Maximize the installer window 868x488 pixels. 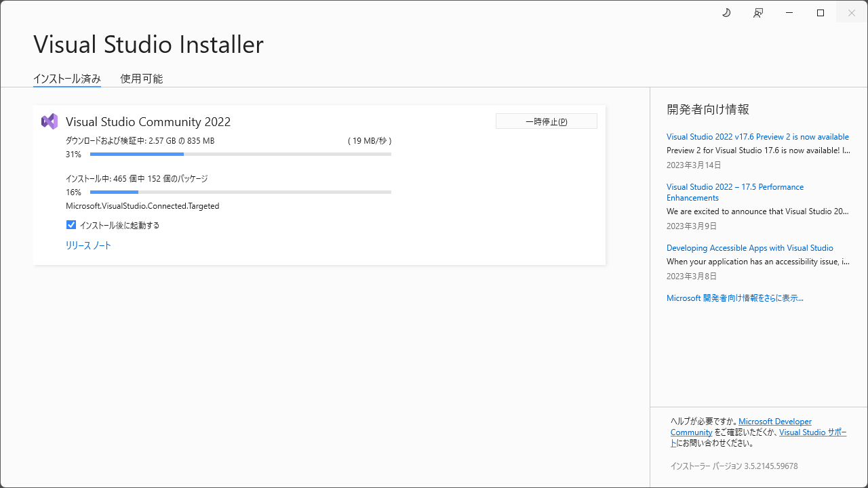(820, 12)
